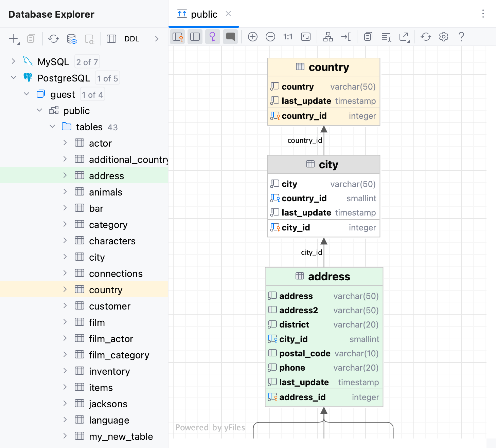Click the Zoom In diagram icon
Screen dimensions: 496x448
pyautogui.click(x=253, y=37)
